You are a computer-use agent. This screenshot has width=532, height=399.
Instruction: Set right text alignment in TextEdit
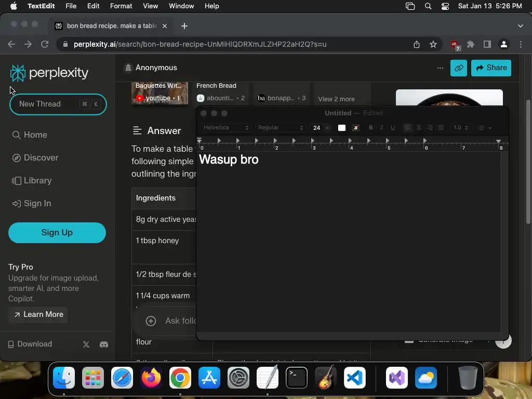click(430, 128)
